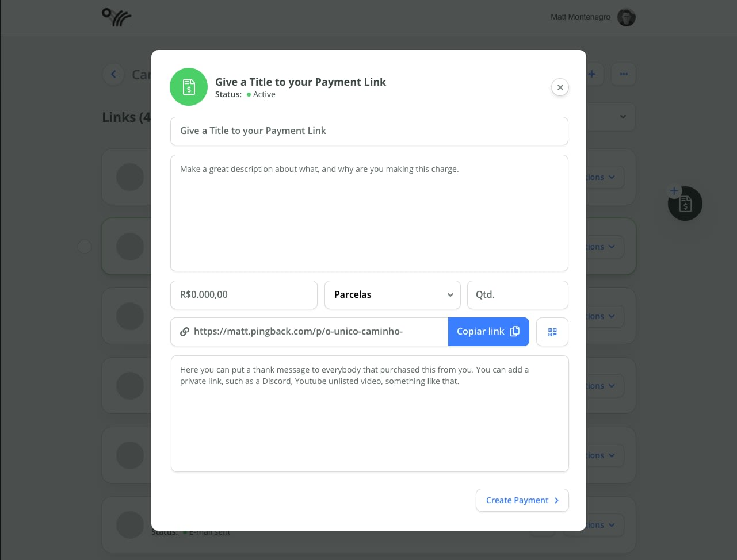
Task: Open Matt Montenegro profile avatar
Action: (x=627, y=17)
